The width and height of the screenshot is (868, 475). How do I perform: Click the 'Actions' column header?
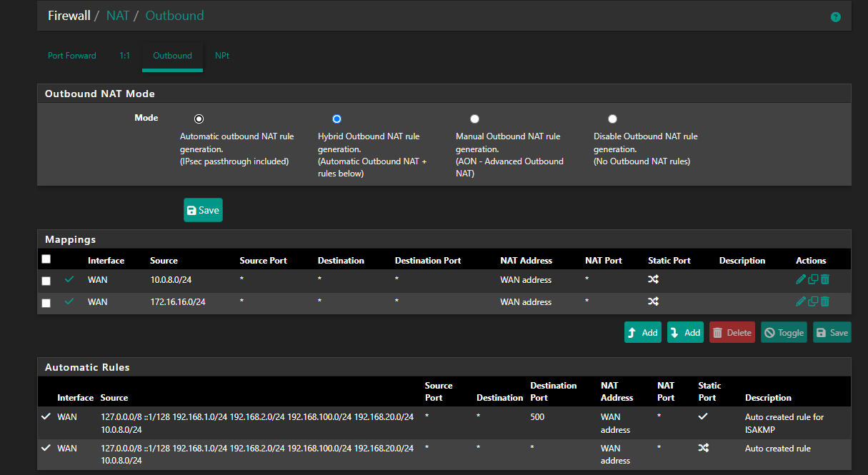click(x=811, y=261)
